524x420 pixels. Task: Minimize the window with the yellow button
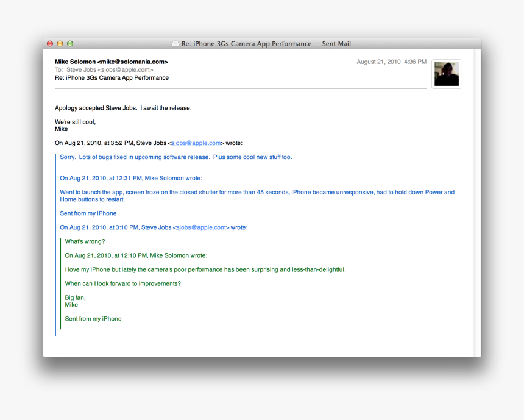pyautogui.click(x=60, y=44)
